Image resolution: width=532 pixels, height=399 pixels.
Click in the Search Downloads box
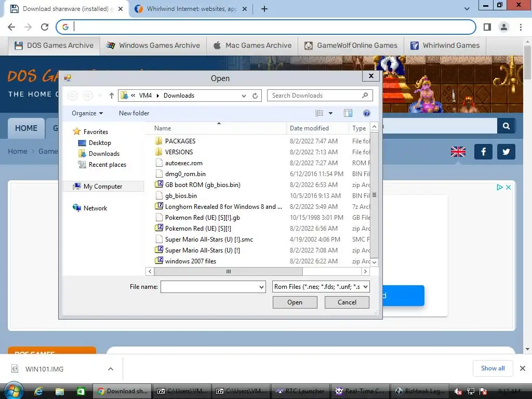(315, 96)
